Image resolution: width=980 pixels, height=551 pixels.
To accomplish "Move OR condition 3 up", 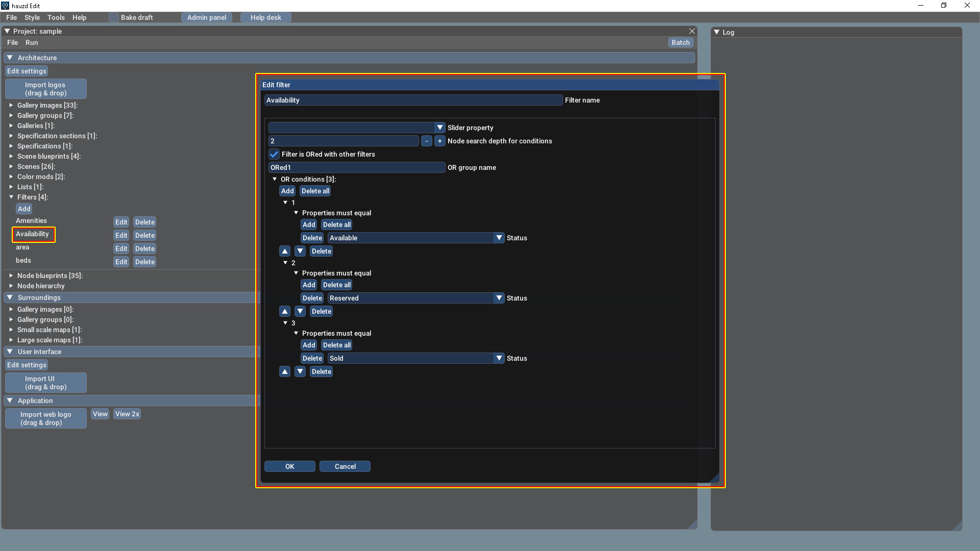I will [285, 371].
